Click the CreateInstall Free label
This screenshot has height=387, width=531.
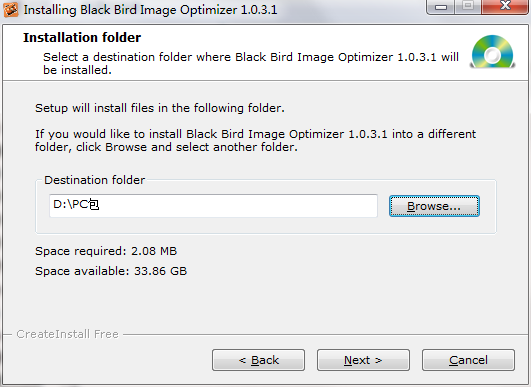[x=67, y=334]
